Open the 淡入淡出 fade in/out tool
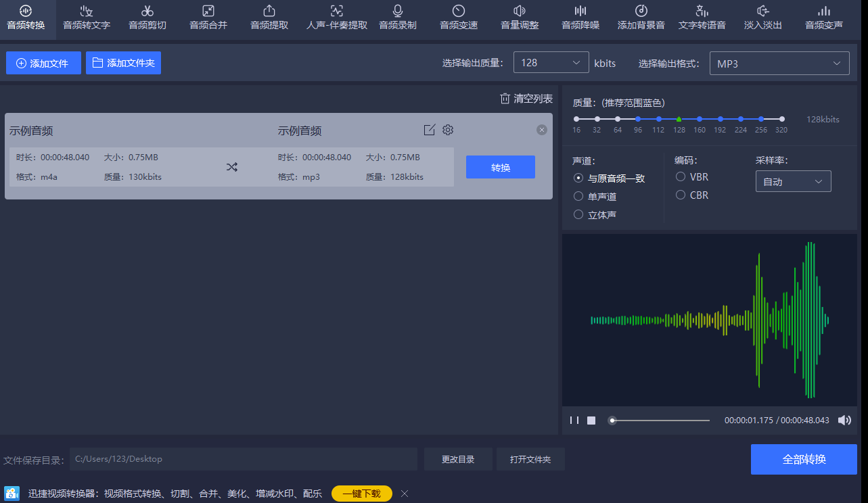Screen dimensions: 868x503 coord(763,18)
